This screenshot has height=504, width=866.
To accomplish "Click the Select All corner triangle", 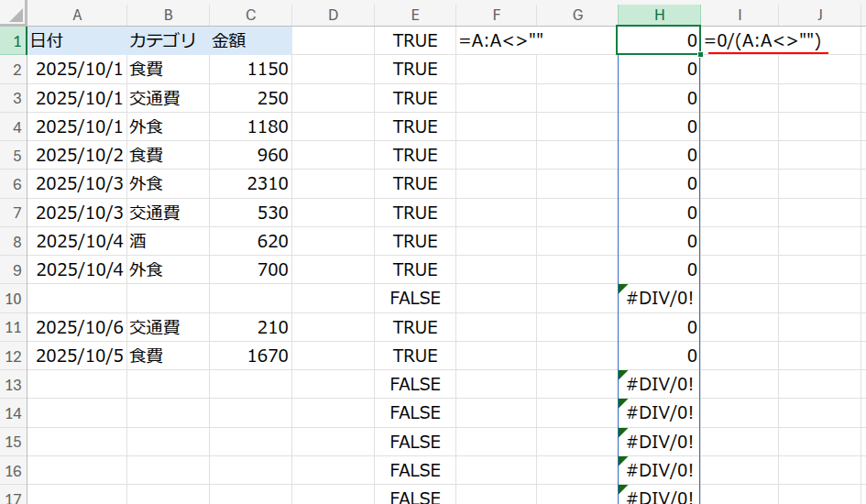I will tap(14, 14).
